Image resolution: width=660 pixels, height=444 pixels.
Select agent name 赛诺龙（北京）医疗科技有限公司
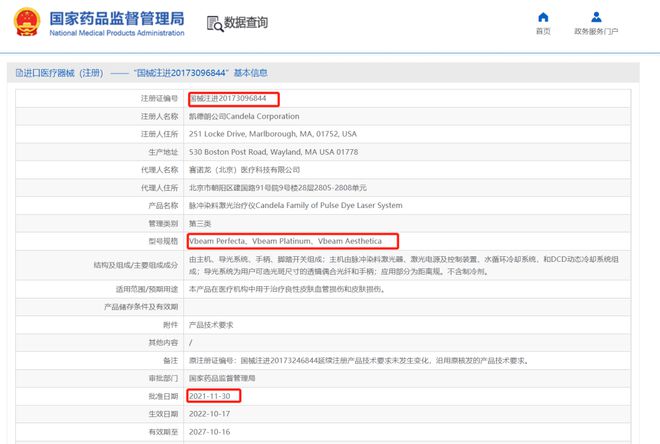point(245,170)
